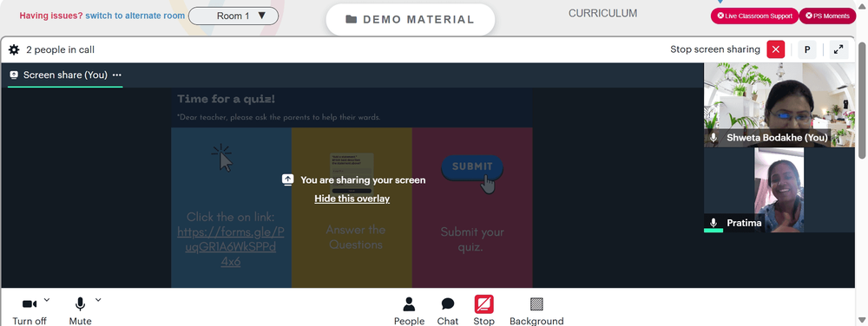The width and height of the screenshot is (868, 326).
Task: Expand call to fullscreen
Action: (x=838, y=49)
